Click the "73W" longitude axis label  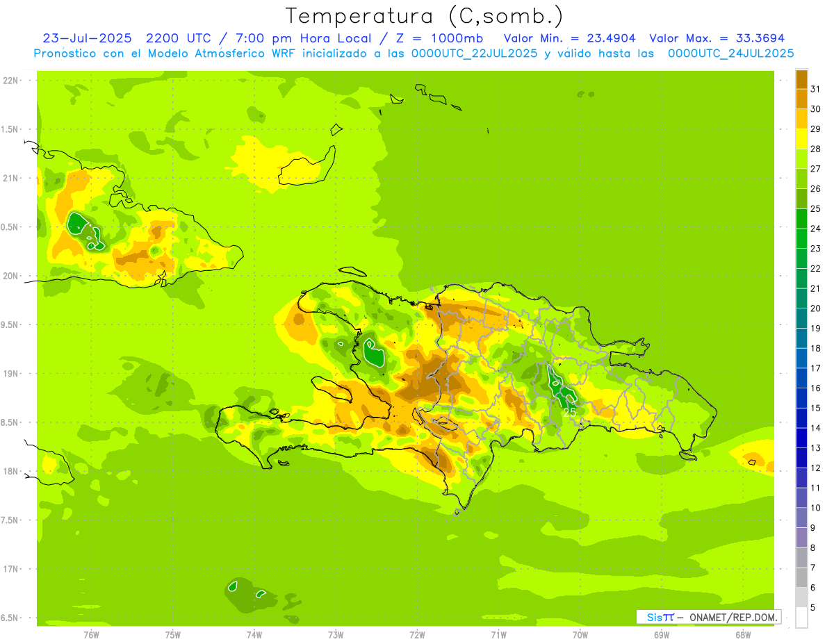[336, 634]
